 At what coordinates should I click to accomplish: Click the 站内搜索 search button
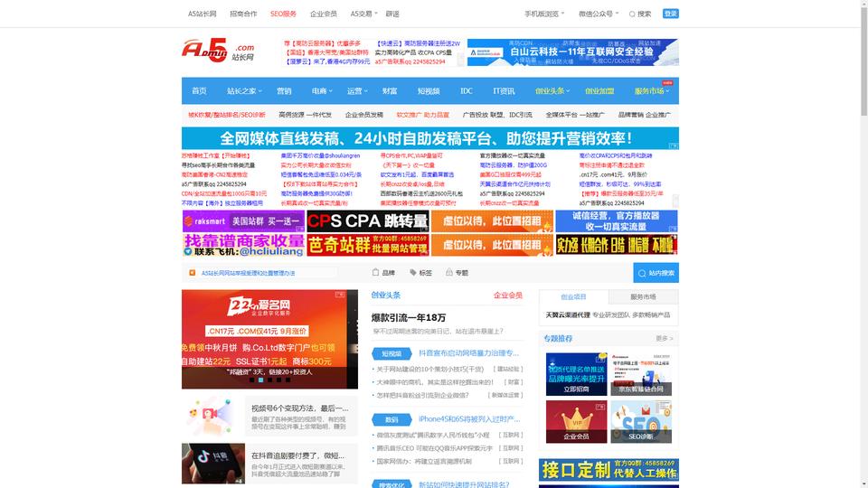(x=656, y=273)
